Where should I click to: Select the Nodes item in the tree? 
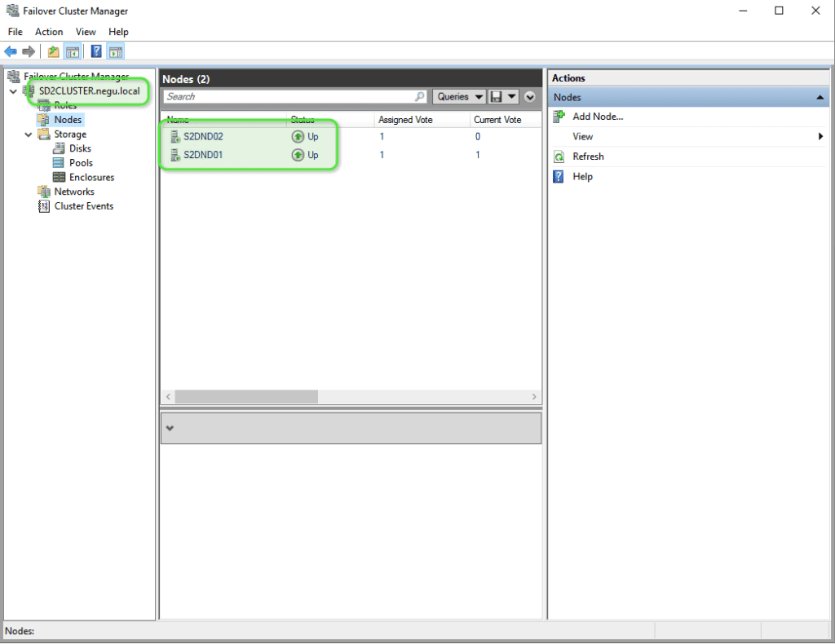point(68,119)
